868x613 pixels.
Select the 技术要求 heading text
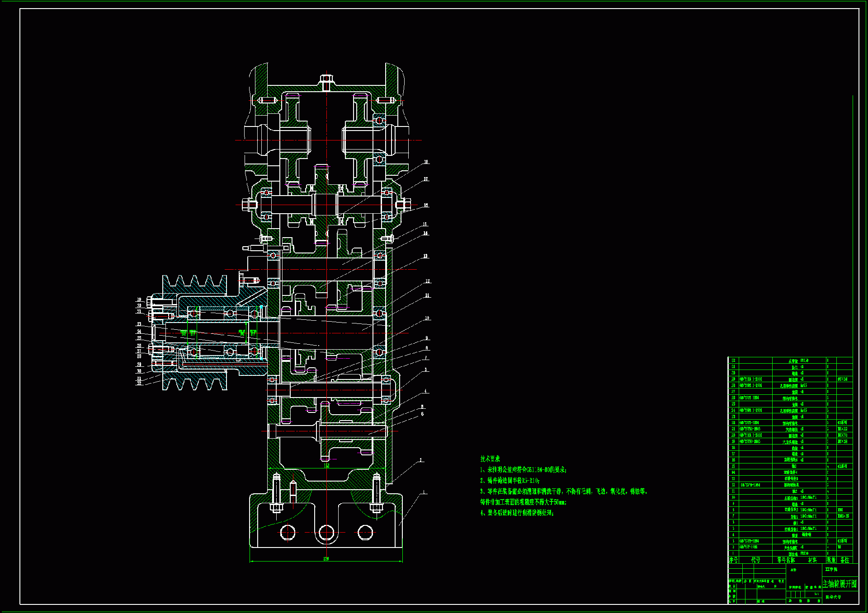[x=490, y=459]
